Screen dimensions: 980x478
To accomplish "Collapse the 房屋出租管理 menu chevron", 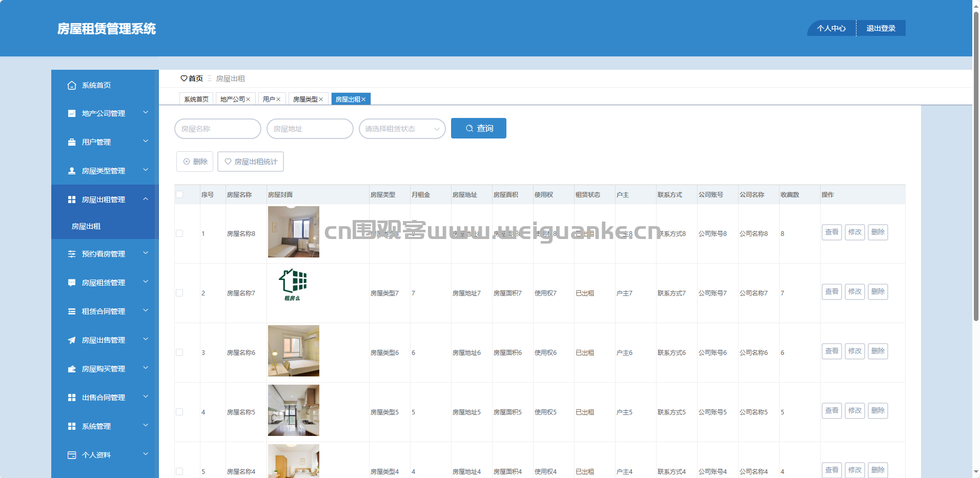I will 146,198.
